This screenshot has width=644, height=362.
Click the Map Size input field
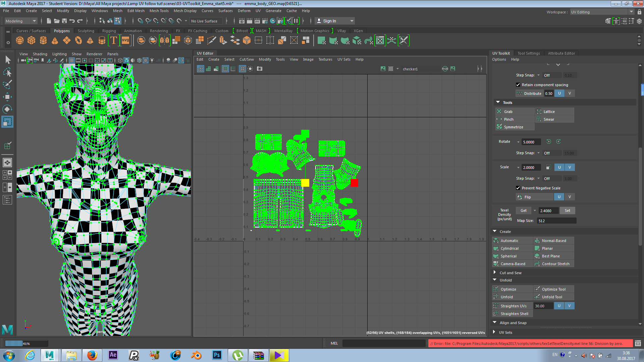pyautogui.click(x=556, y=221)
